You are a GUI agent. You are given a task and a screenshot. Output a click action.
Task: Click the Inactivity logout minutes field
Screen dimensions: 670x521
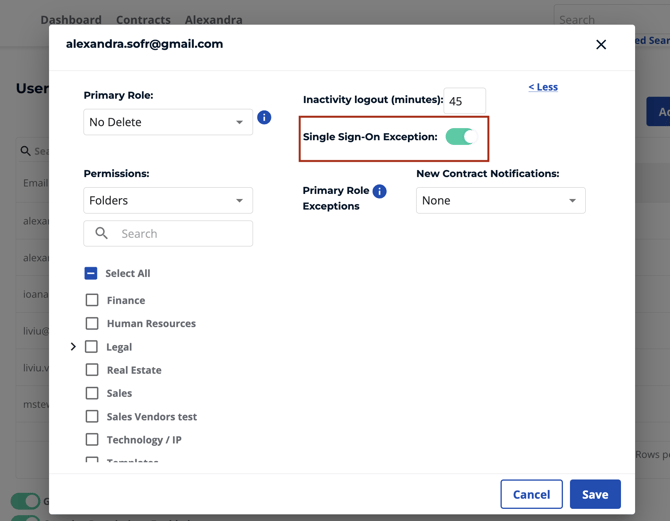coord(464,101)
